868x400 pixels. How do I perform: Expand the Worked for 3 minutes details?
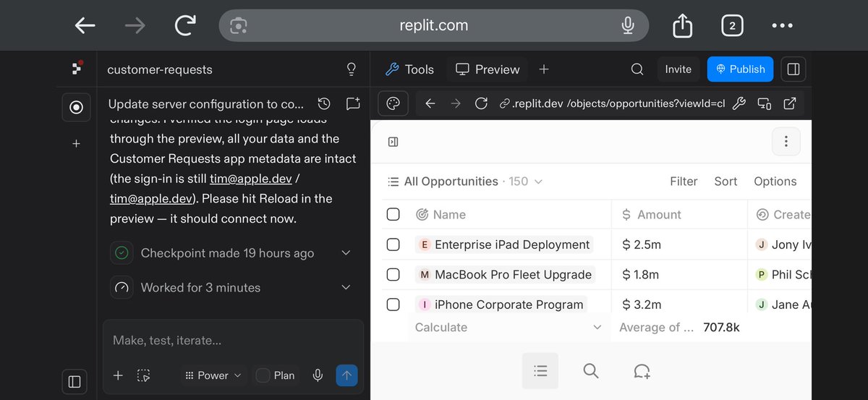click(346, 287)
